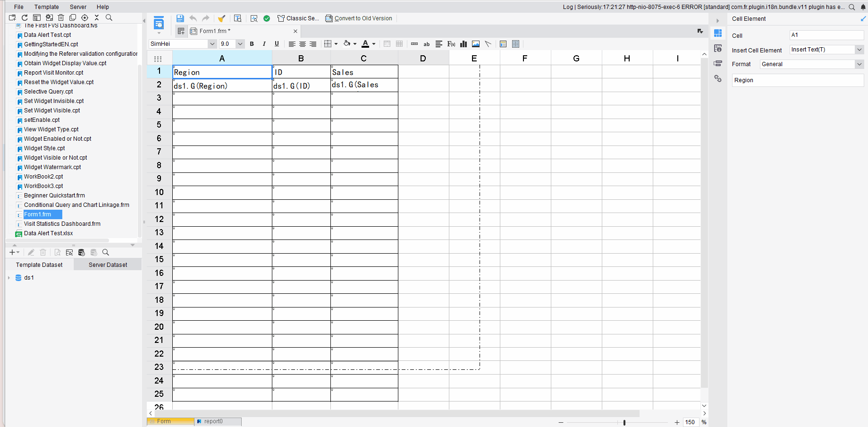Open the Format General dropdown
The image size is (868, 427).
point(860,64)
